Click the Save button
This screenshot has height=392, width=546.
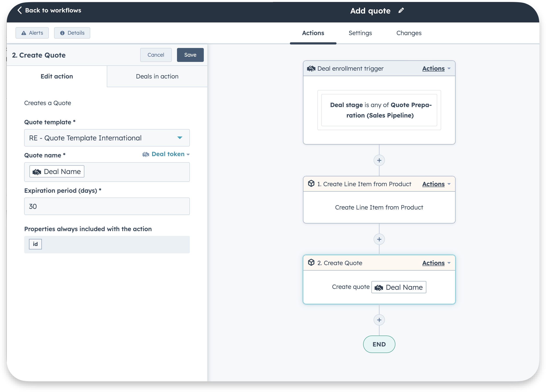tap(190, 55)
